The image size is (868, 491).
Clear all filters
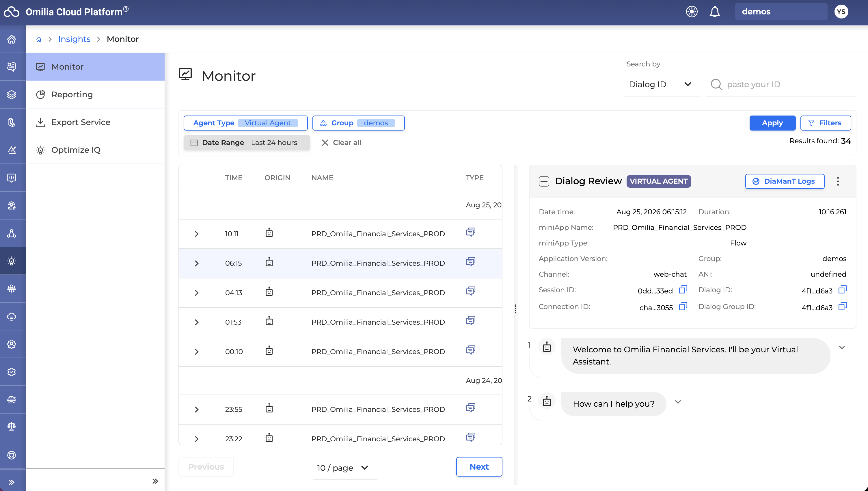pyautogui.click(x=341, y=143)
